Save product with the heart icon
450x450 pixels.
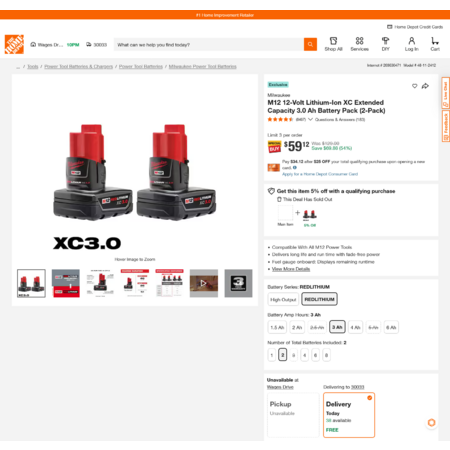414,86
